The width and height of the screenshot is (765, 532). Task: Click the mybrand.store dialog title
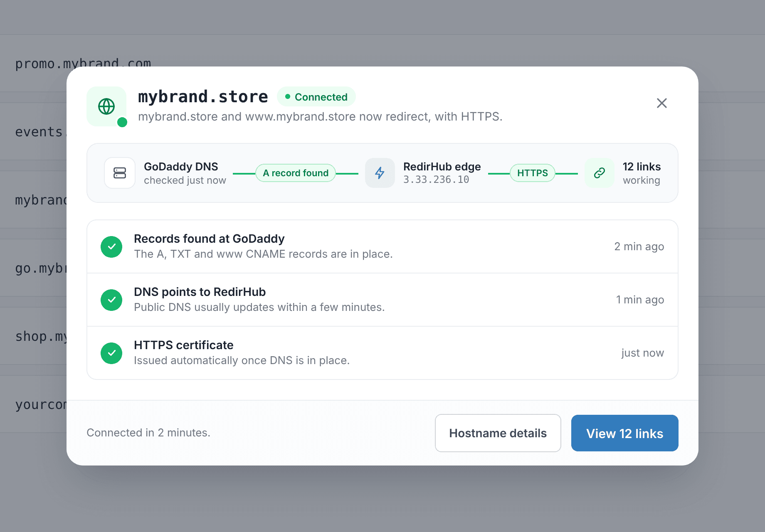pos(203,97)
